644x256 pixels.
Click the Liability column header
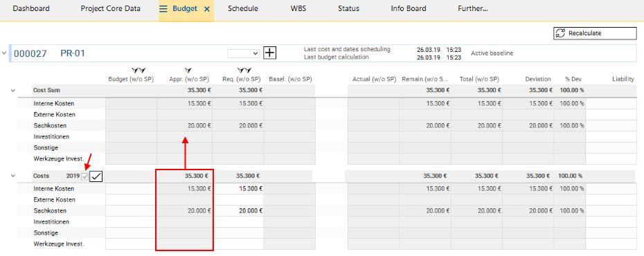pos(623,79)
